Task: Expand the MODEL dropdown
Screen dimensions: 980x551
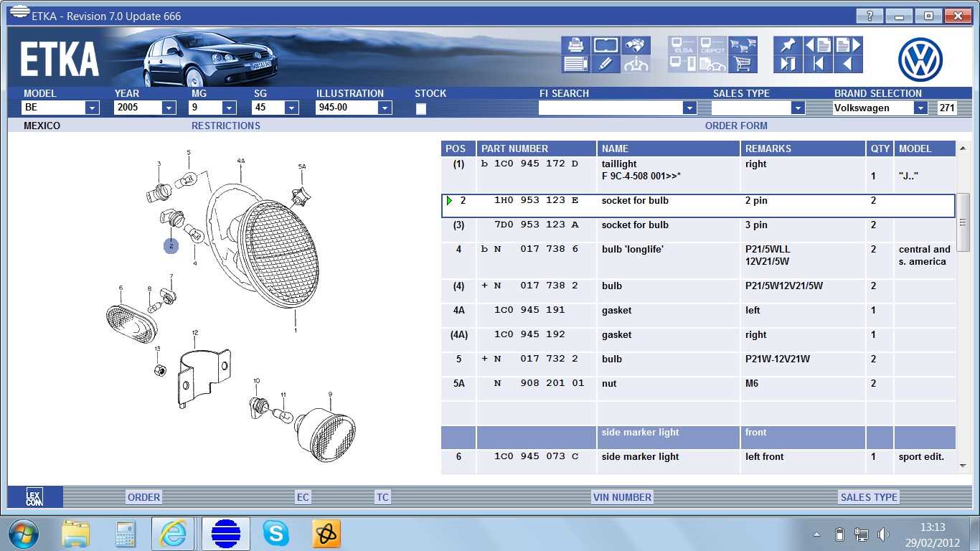Action: pyautogui.click(x=92, y=108)
